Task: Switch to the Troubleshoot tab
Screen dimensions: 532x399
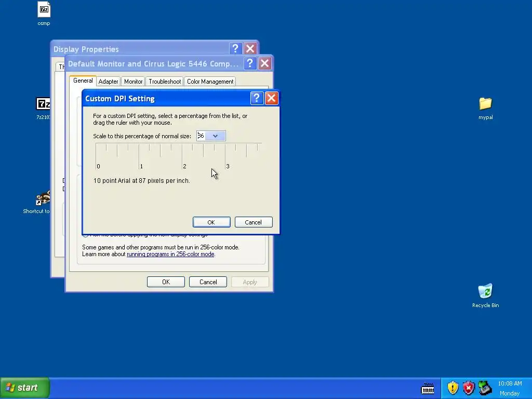Action: tap(165, 82)
